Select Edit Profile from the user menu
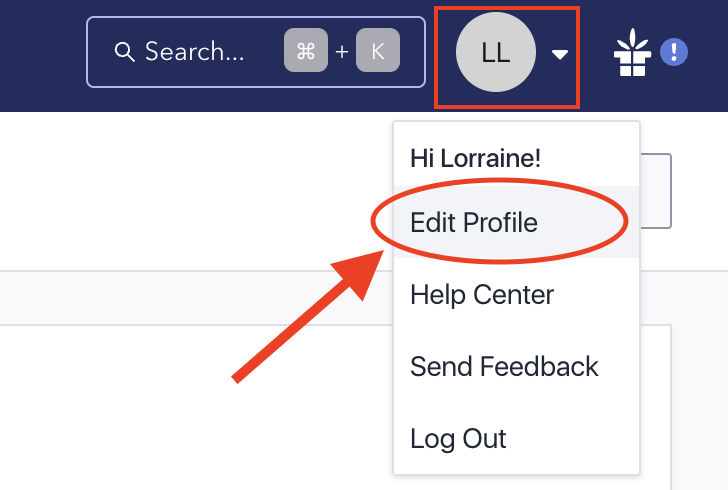The height and width of the screenshot is (490, 728). 474,222
